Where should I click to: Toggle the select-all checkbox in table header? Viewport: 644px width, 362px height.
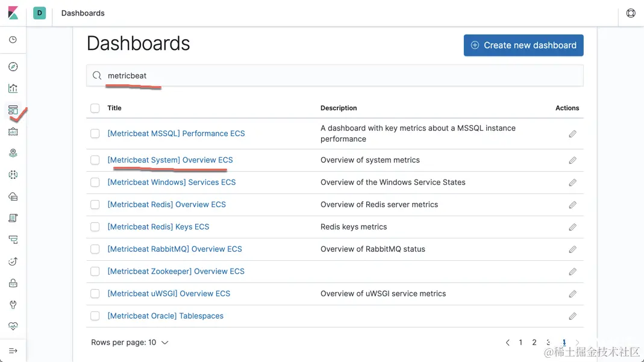[95, 108]
